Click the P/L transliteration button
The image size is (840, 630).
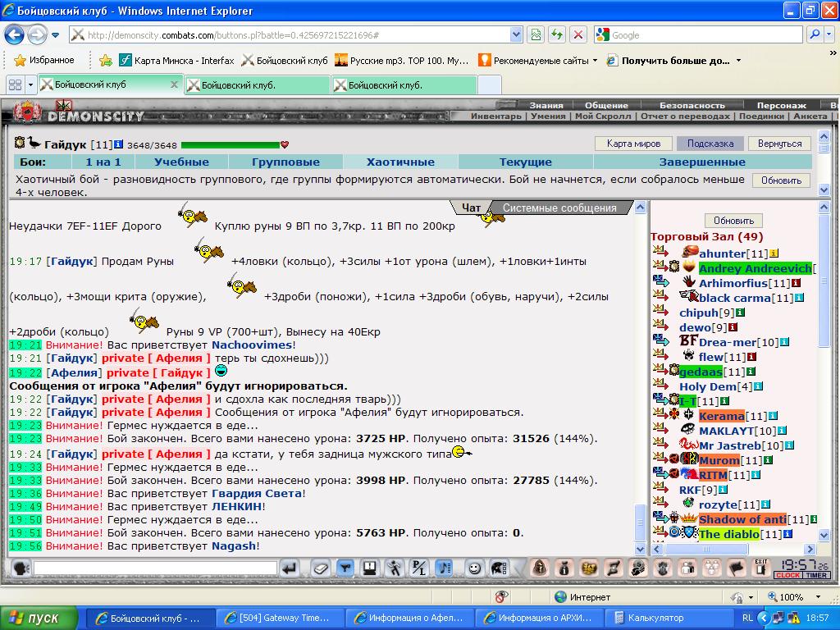[419, 568]
